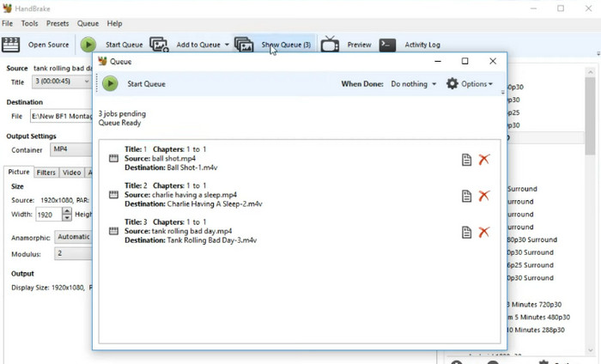Click film icon for ball shot.mp4 job
Screen dimensions: 601x364
coord(113,158)
